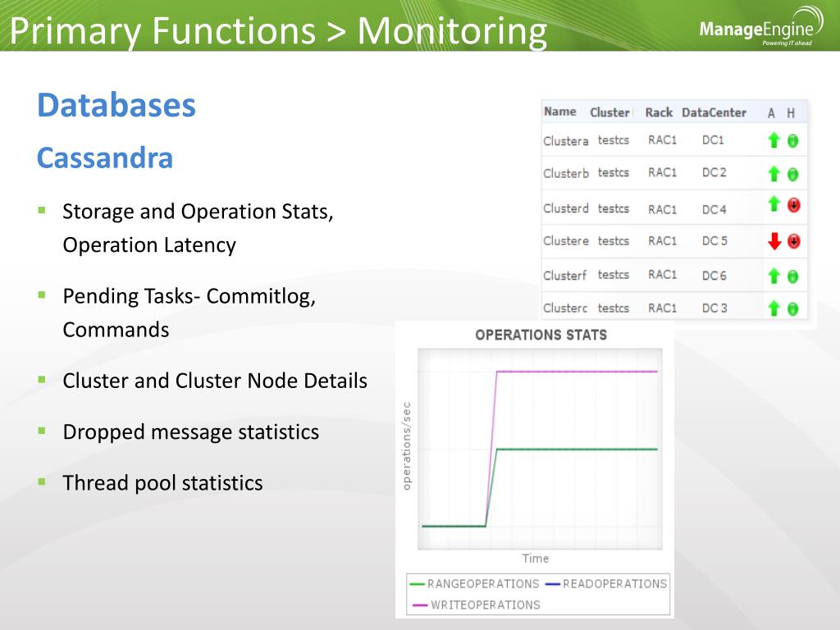This screenshot has height=630, width=840.
Task: Click the green health icon for Clusterf
Action: 793,276
